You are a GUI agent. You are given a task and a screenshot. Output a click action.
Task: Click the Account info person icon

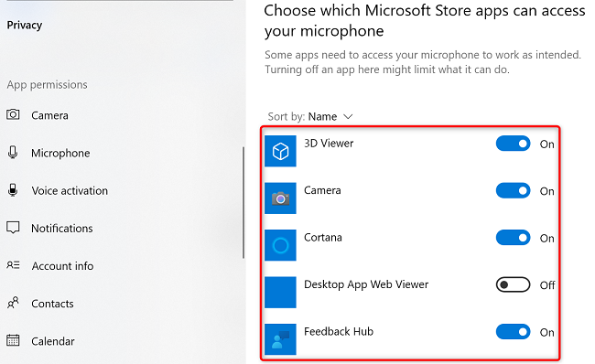point(13,265)
